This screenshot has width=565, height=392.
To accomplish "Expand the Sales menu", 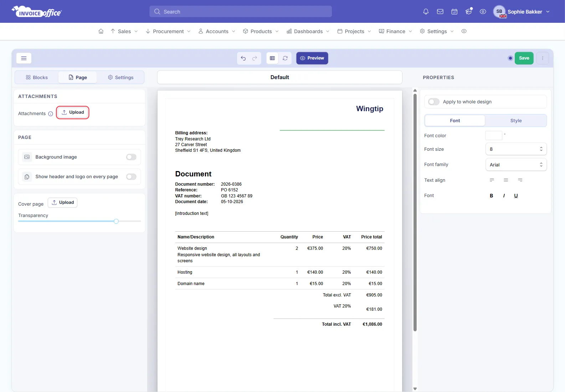I will 124,31.
